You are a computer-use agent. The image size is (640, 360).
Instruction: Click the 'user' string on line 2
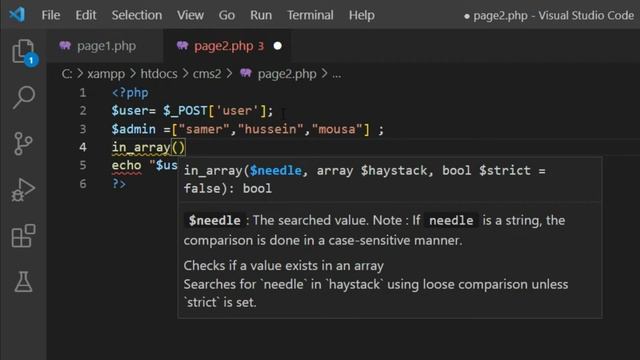click(237, 111)
